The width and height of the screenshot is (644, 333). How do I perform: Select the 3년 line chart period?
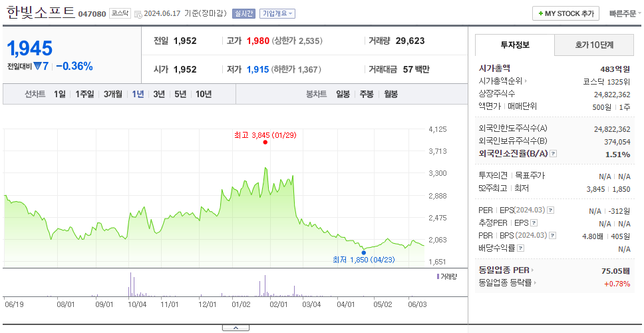coord(159,94)
